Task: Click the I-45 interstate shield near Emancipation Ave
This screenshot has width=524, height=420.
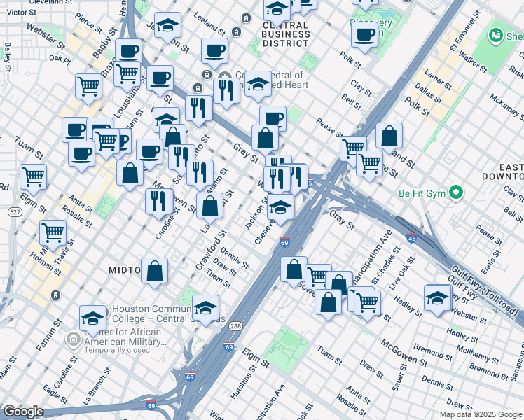Action: tap(412, 238)
